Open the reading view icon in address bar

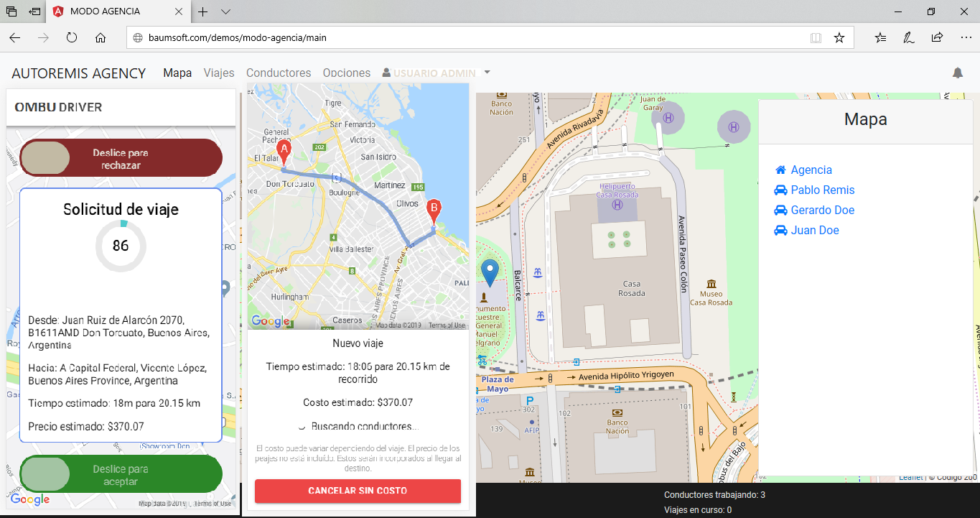pyautogui.click(x=816, y=37)
